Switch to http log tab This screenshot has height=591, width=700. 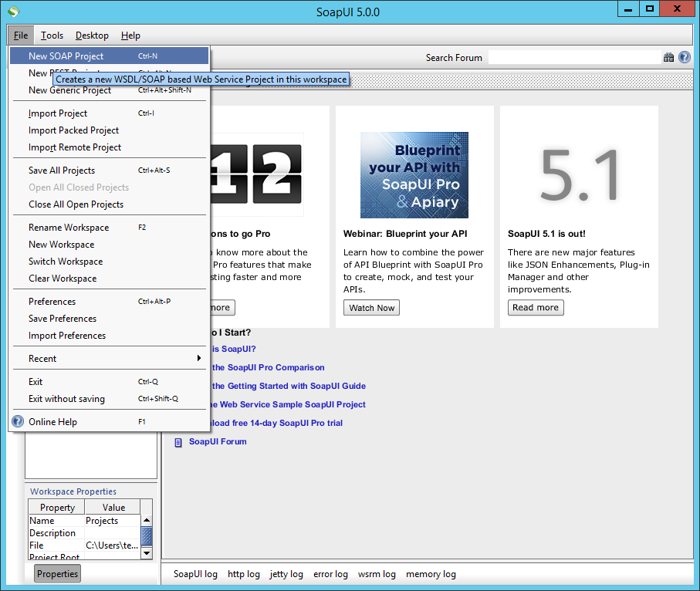click(244, 575)
